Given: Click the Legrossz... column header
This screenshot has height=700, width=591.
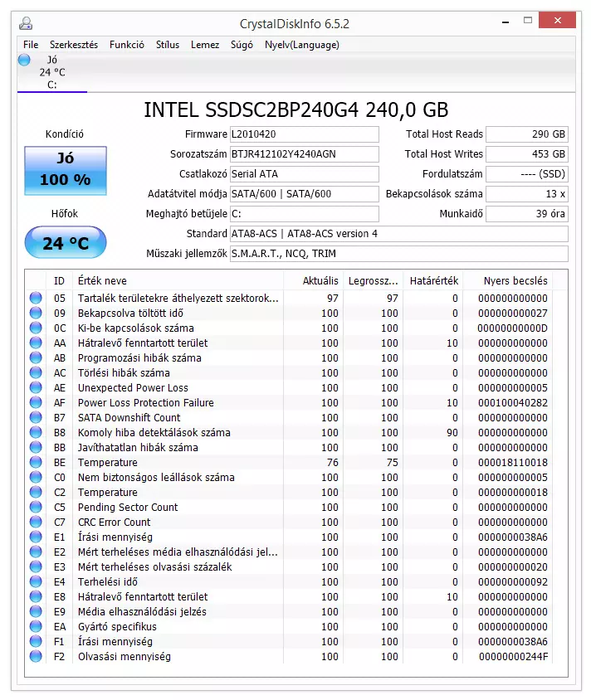Looking at the screenshot, I should [x=373, y=281].
